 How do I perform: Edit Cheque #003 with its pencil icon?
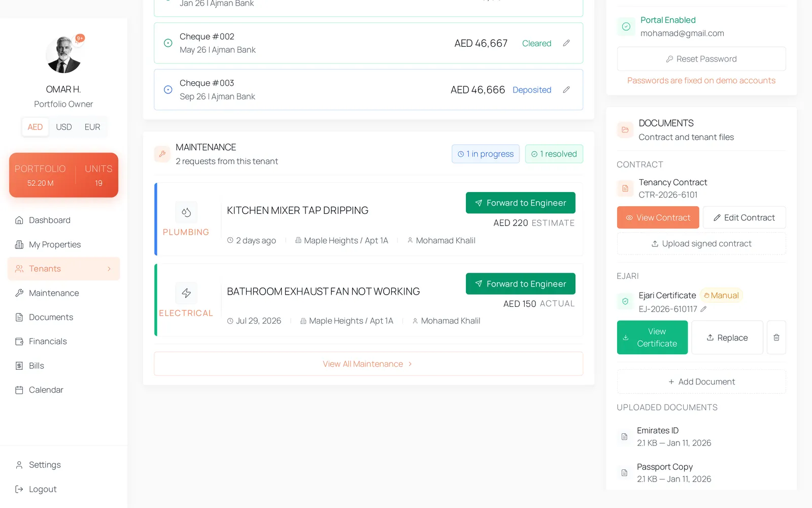pos(566,90)
